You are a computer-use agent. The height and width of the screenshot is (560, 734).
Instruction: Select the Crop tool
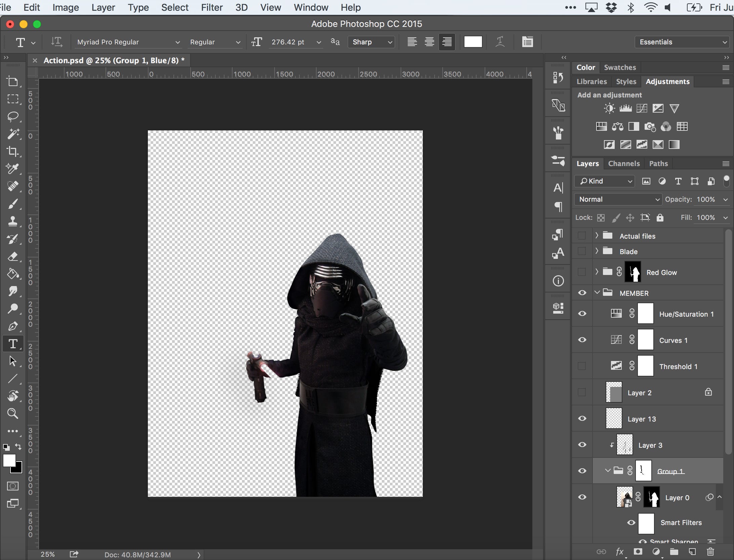click(13, 151)
